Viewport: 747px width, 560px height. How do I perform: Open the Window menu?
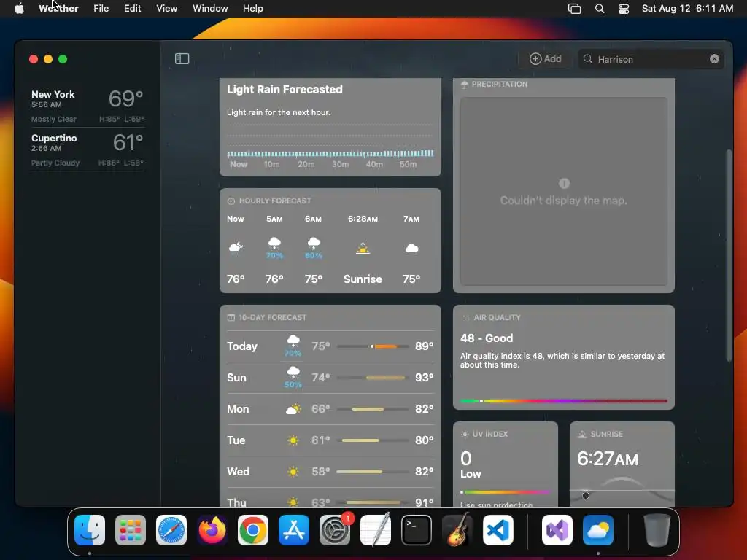(x=210, y=8)
